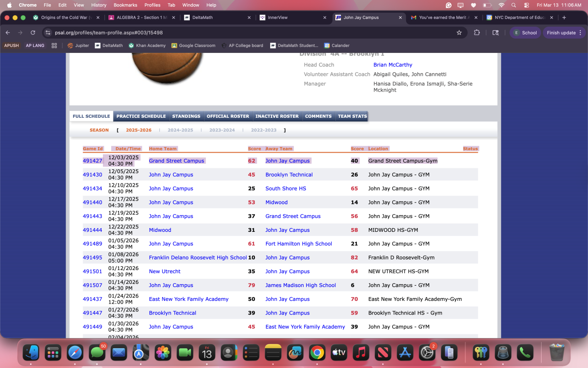Viewport: 588px width, 368px height.
Task: Switch to NYC Department of Education tab
Action: tap(519, 17)
